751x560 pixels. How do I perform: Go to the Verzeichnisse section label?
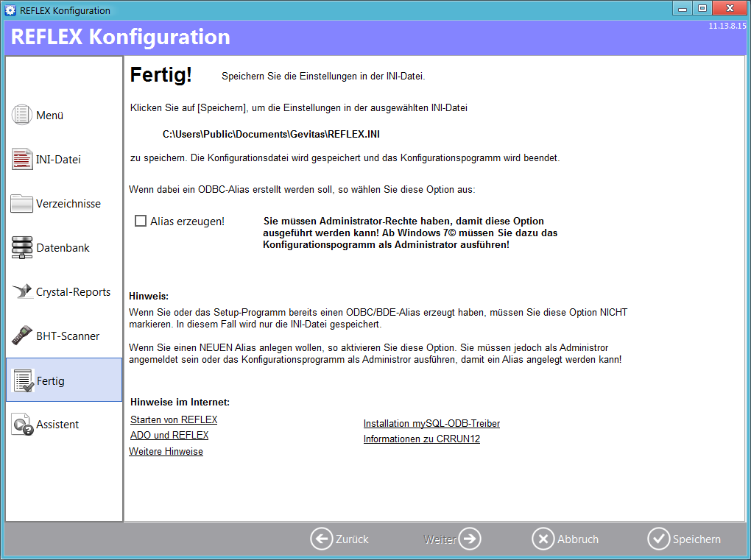pyautogui.click(x=68, y=203)
